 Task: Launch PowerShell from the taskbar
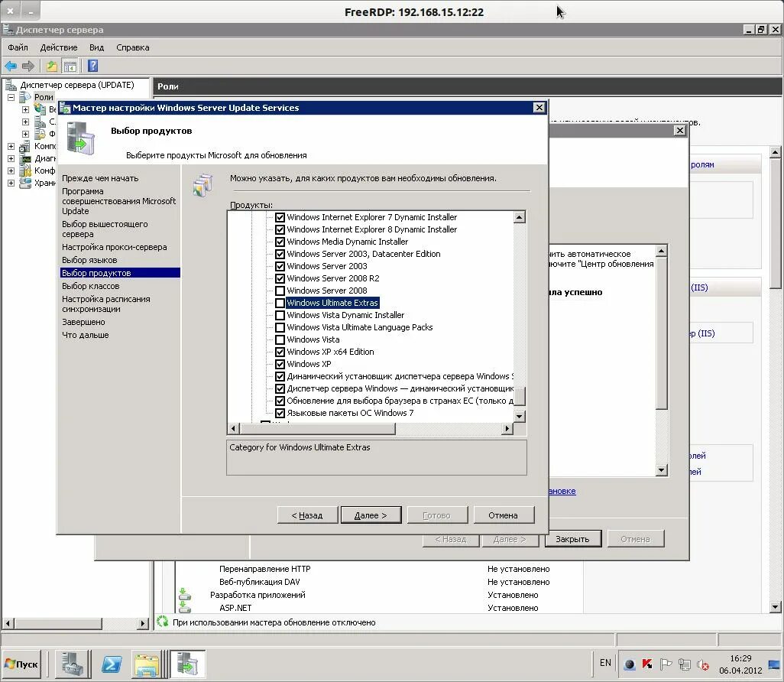tap(111, 664)
